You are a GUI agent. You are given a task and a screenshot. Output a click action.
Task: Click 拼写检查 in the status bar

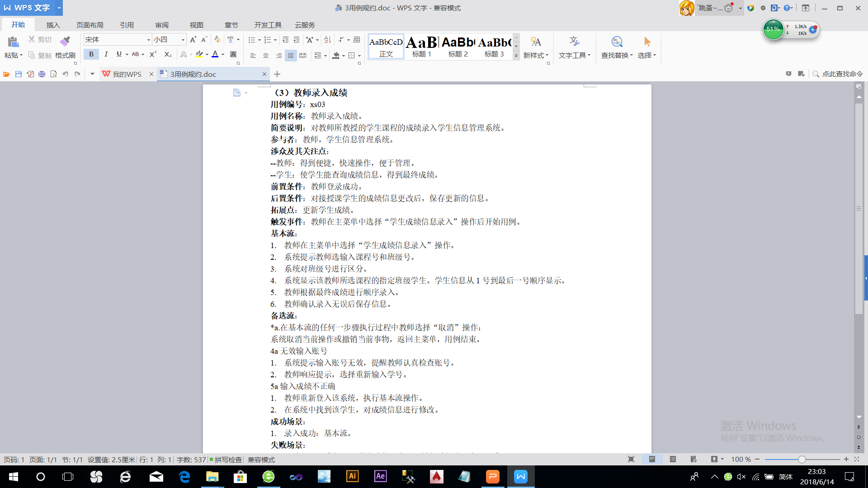(227, 460)
